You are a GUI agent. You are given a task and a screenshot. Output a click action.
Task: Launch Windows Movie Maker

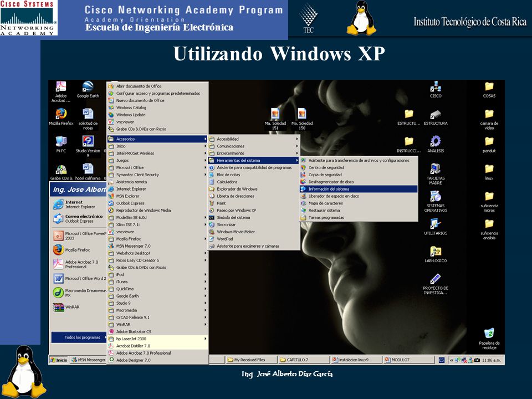tap(254, 232)
